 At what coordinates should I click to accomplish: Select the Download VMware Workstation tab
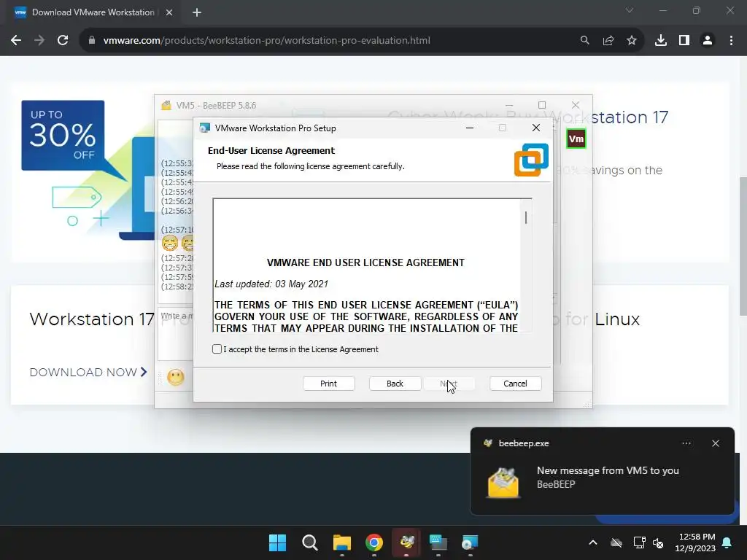[93, 12]
